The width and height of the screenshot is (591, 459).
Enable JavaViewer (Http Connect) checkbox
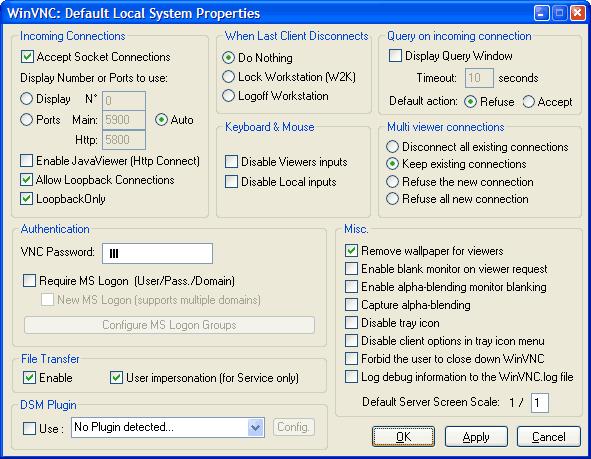tap(26, 161)
